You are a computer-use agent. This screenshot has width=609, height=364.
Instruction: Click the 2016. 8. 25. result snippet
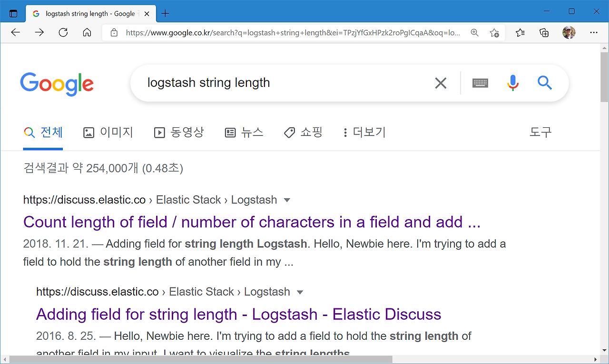(254, 345)
